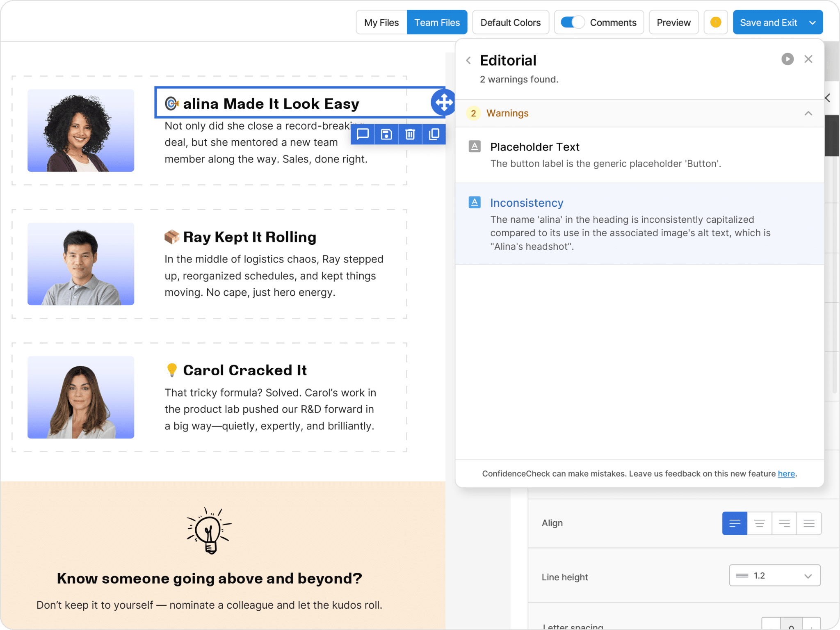Click the play icon in Editorial panel
Screen dimensions: 840x630
click(787, 59)
